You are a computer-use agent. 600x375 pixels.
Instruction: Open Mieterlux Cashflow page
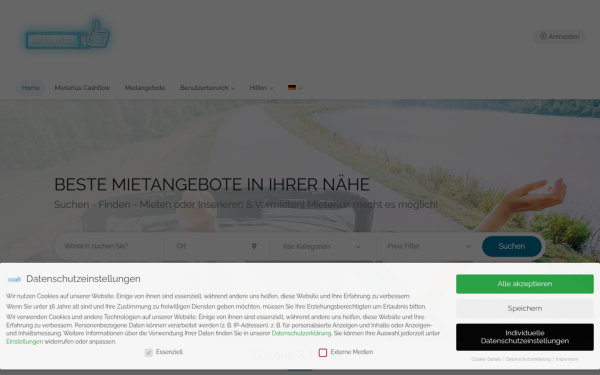[82, 88]
